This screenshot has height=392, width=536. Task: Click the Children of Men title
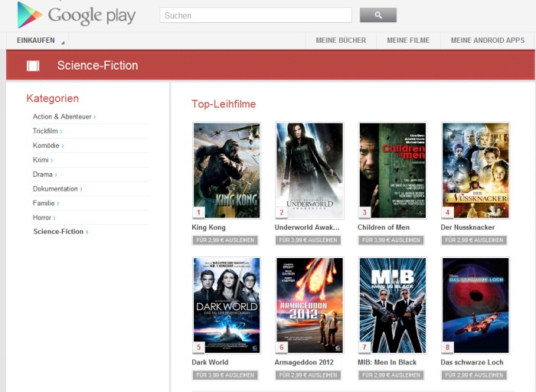[x=384, y=227]
